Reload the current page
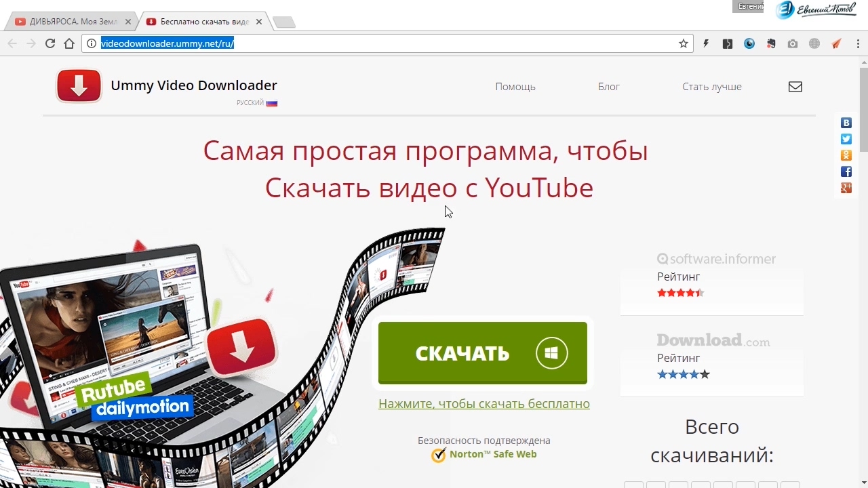The height and width of the screenshot is (488, 868). pyautogui.click(x=50, y=43)
